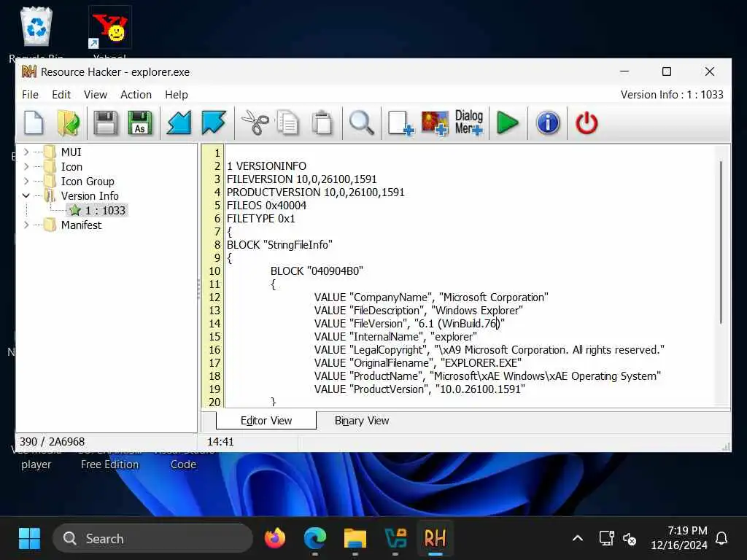
Task: Collapse the Version Info node
Action: coord(26,195)
